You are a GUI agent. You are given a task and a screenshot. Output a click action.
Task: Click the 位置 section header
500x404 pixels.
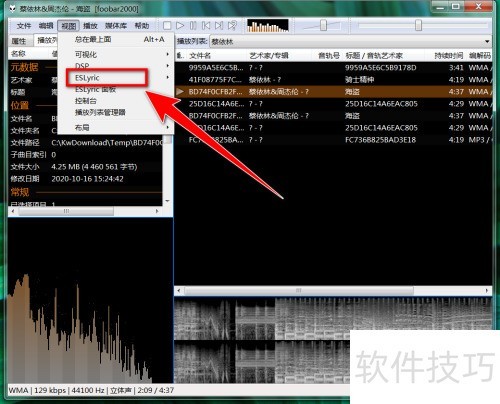19,106
